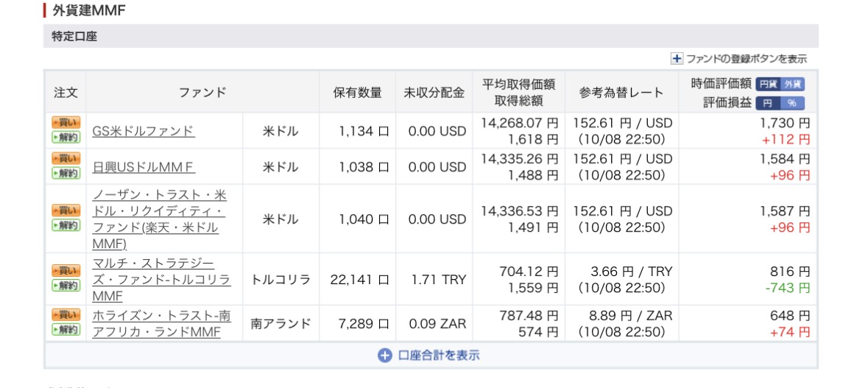Open 日興USドルMMF fund link
This screenshot has width=868, height=388.
144,167
